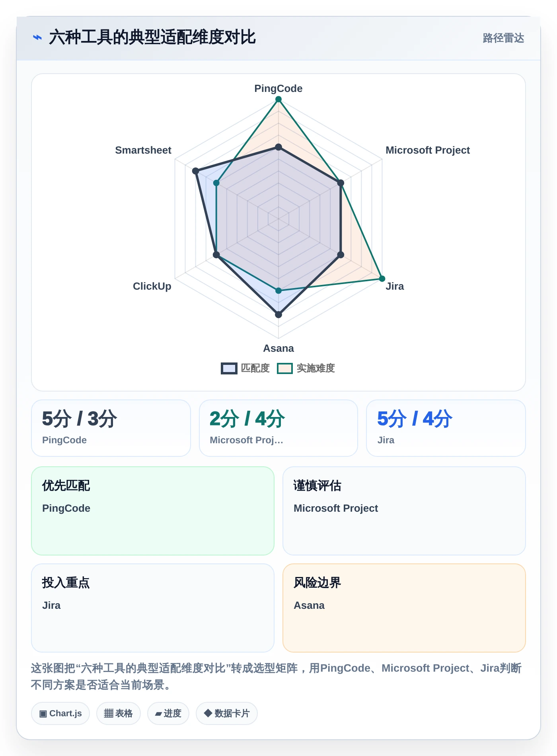557x756 pixels.
Task: Select the 数据卡片 tag chip
Action: click(x=227, y=713)
